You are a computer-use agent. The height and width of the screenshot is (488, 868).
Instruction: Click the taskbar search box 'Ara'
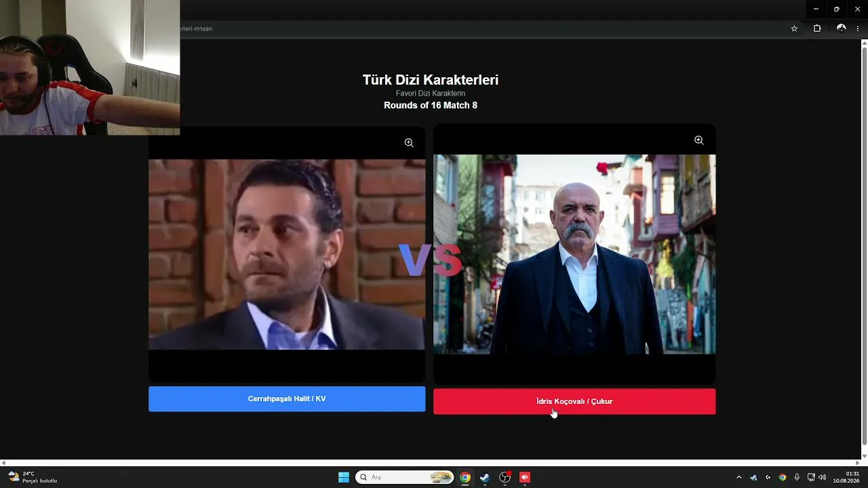(x=405, y=477)
